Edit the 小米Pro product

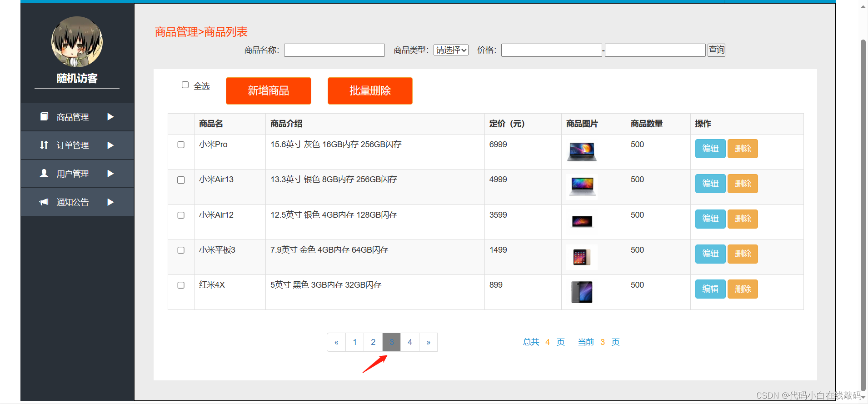[x=710, y=149]
